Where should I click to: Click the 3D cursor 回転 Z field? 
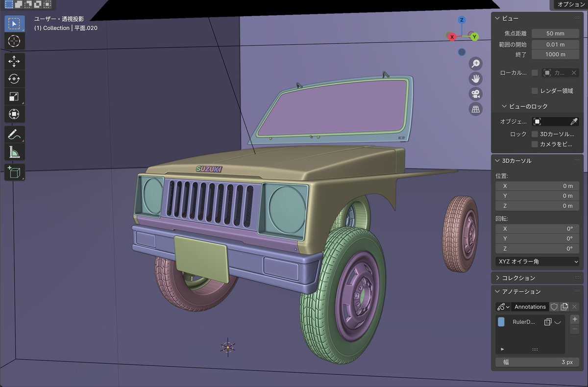pos(538,249)
